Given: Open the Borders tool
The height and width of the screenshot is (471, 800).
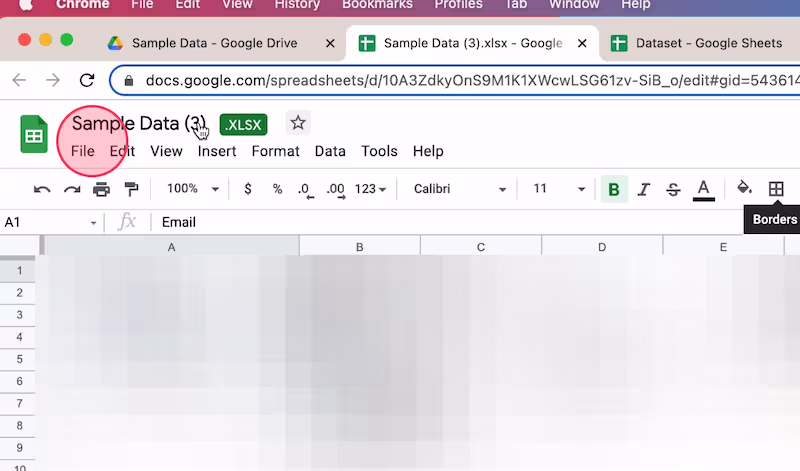Looking at the screenshot, I should [776, 189].
